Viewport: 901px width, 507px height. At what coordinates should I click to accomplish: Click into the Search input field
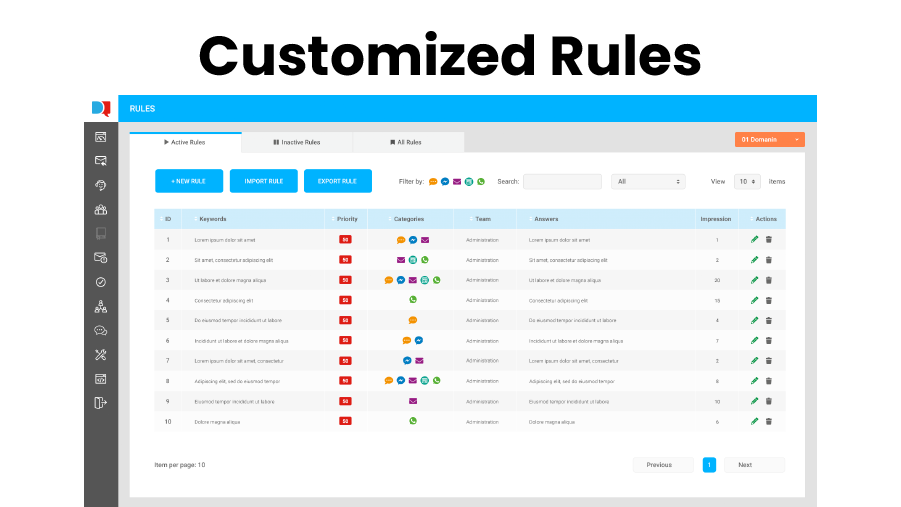562,182
